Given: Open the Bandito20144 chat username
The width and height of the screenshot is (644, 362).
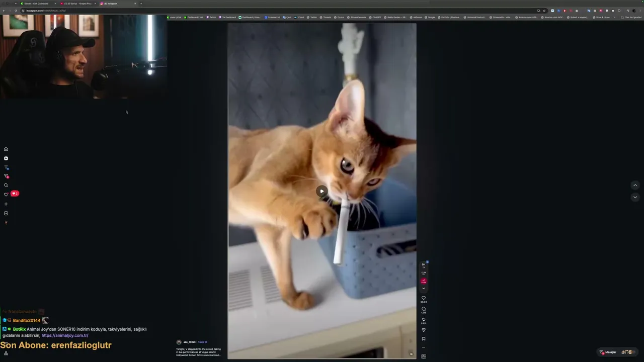Looking at the screenshot, I should (27, 320).
